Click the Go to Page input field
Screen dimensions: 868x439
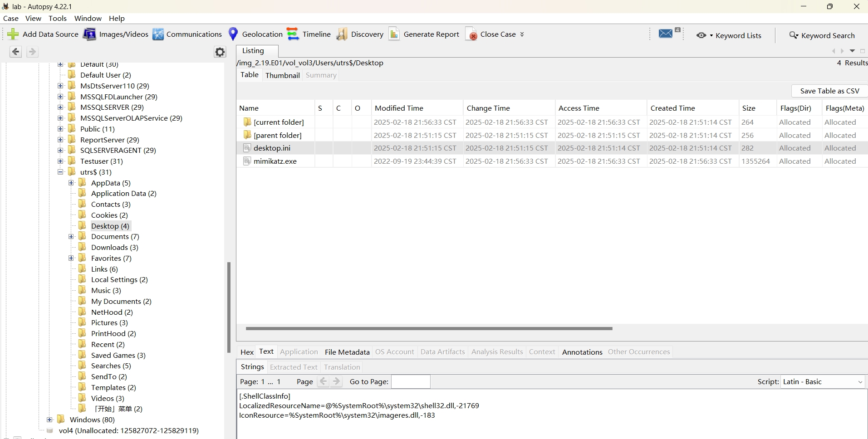click(x=411, y=382)
